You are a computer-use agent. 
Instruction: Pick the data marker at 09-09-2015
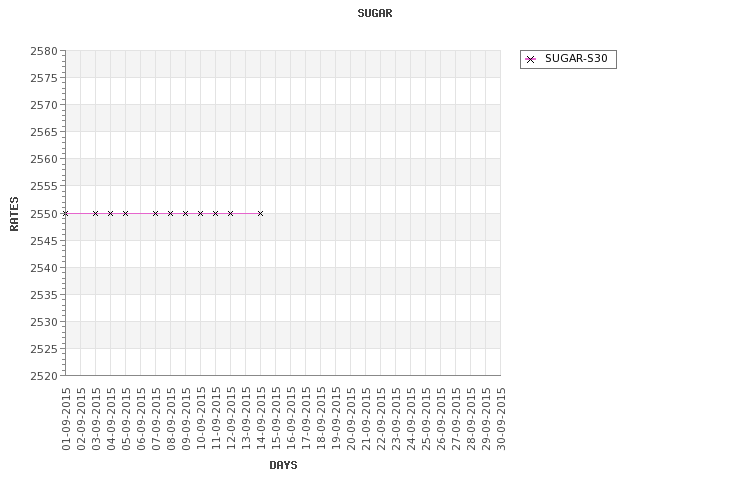(x=186, y=213)
